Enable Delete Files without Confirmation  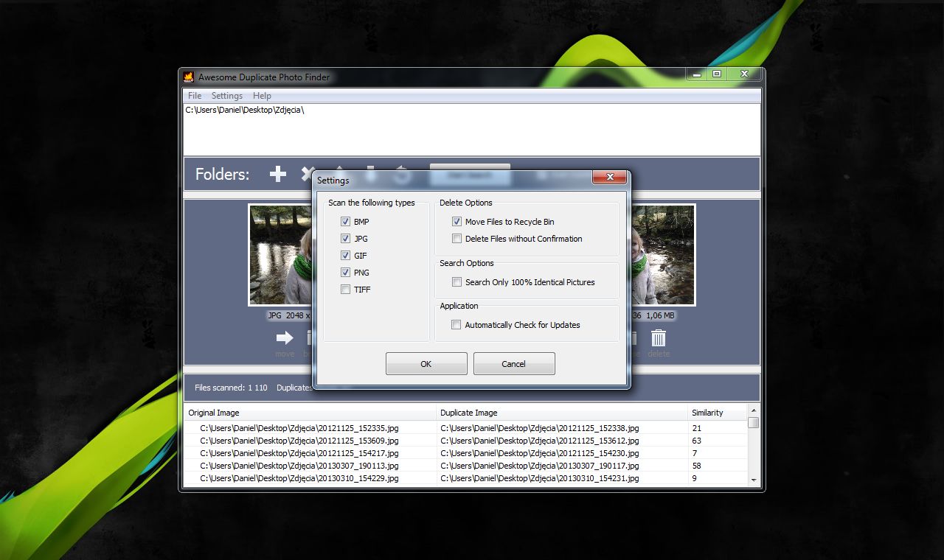coord(457,239)
